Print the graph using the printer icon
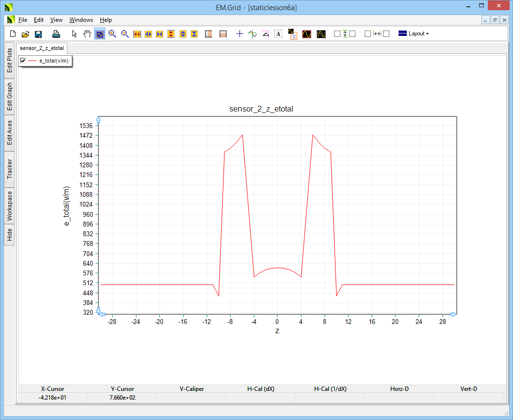 [x=56, y=34]
